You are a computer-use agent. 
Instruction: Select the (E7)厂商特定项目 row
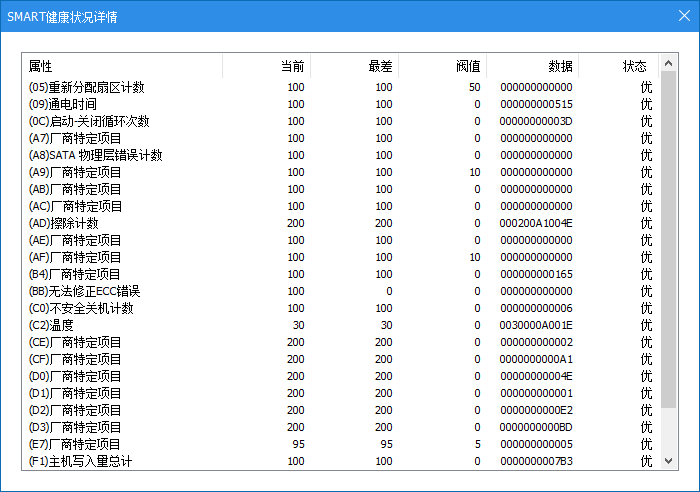[x=75, y=444]
